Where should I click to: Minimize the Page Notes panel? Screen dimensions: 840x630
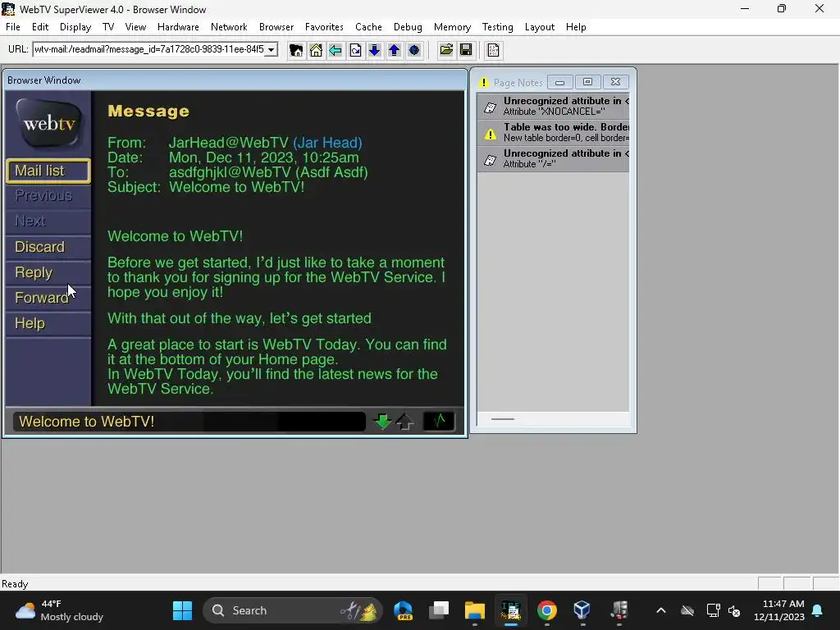tap(559, 82)
